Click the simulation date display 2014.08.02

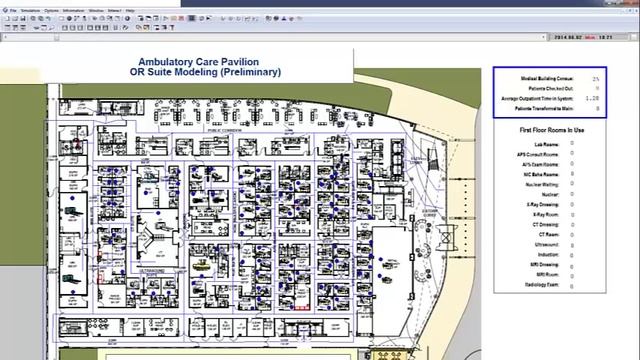[x=568, y=37]
